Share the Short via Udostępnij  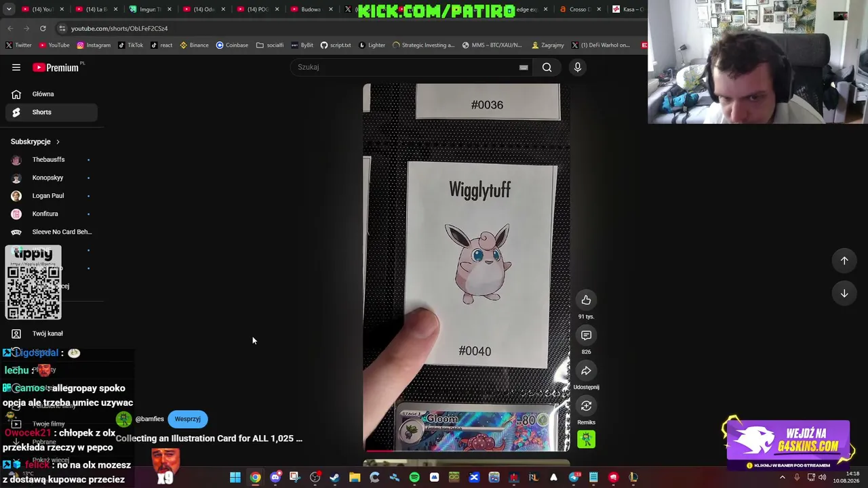pyautogui.click(x=586, y=371)
